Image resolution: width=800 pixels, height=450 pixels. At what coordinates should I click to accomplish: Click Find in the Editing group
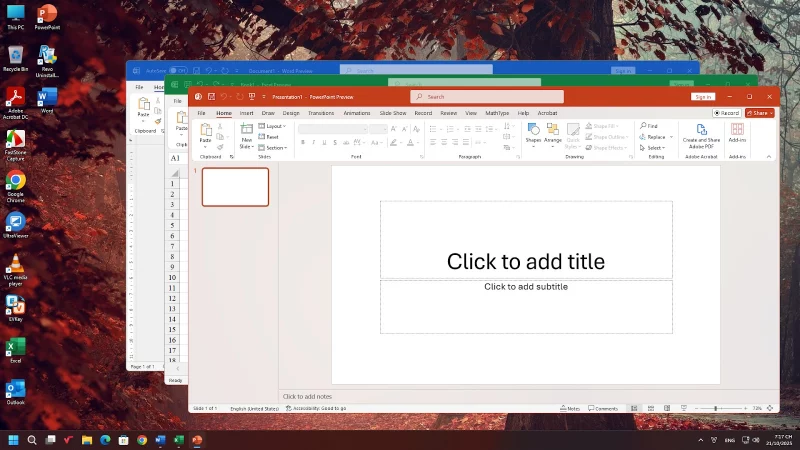652,126
